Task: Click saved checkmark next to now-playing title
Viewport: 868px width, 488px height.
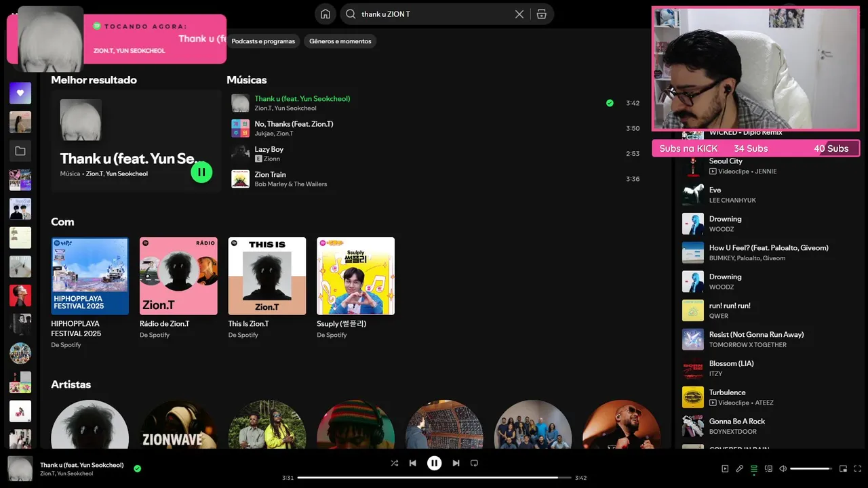Action: point(138,468)
